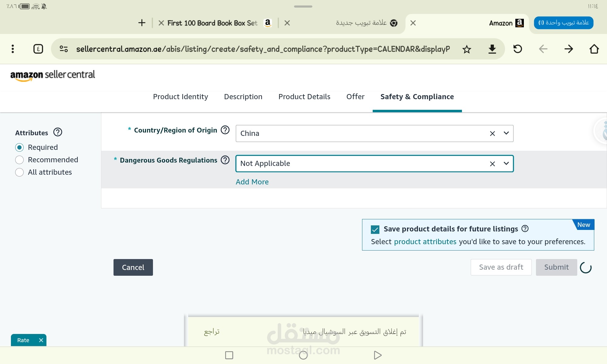Select the All attributes radio button
This screenshot has width=607, height=364.
pyautogui.click(x=19, y=172)
